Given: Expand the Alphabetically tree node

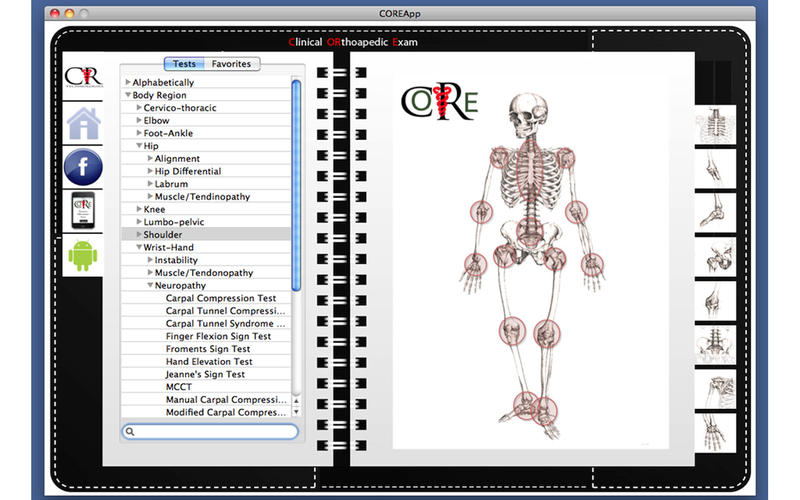Looking at the screenshot, I should pyautogui.click(x=128, y=82).
